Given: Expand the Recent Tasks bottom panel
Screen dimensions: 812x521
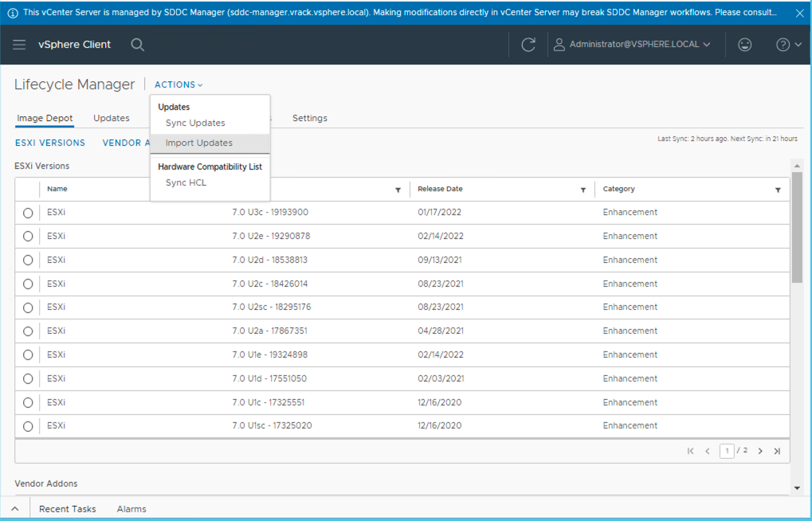Looking at the screenshot, I should [x=67, y=509].
